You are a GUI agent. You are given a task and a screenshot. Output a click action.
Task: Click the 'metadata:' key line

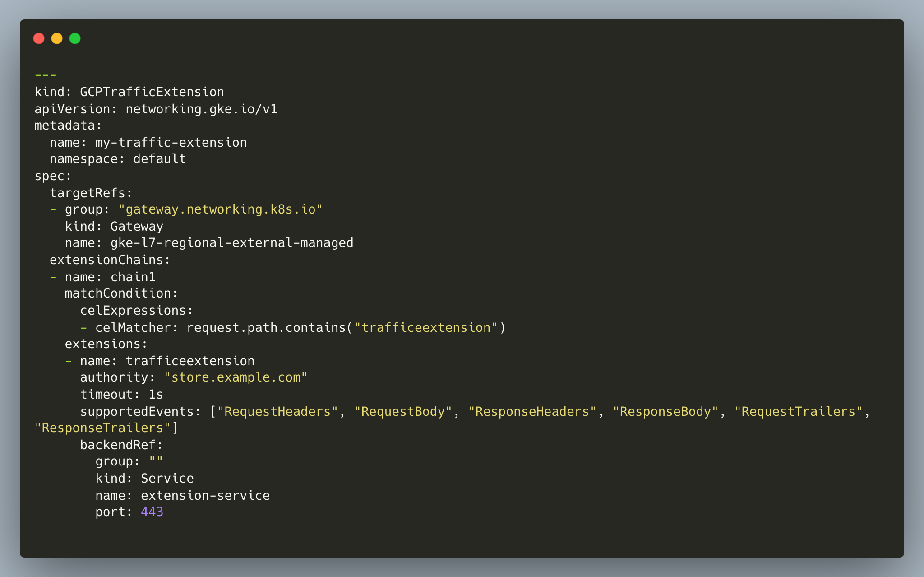click(x=69, y=126)
